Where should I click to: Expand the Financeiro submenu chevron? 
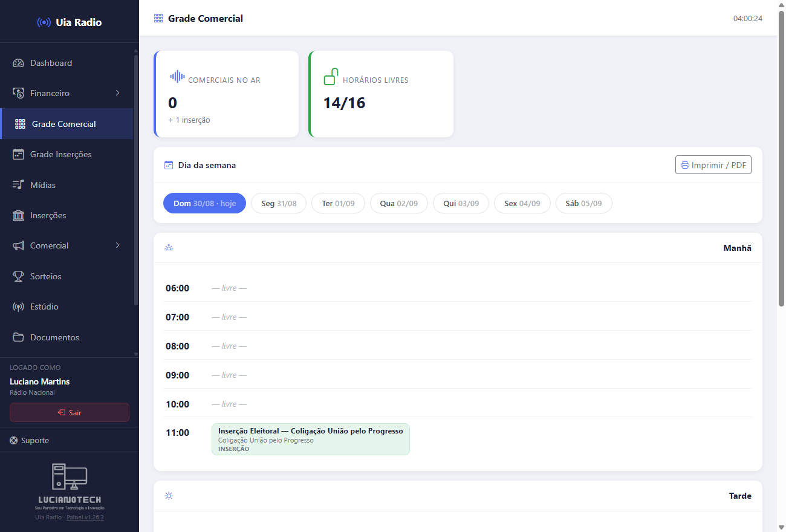118,93
